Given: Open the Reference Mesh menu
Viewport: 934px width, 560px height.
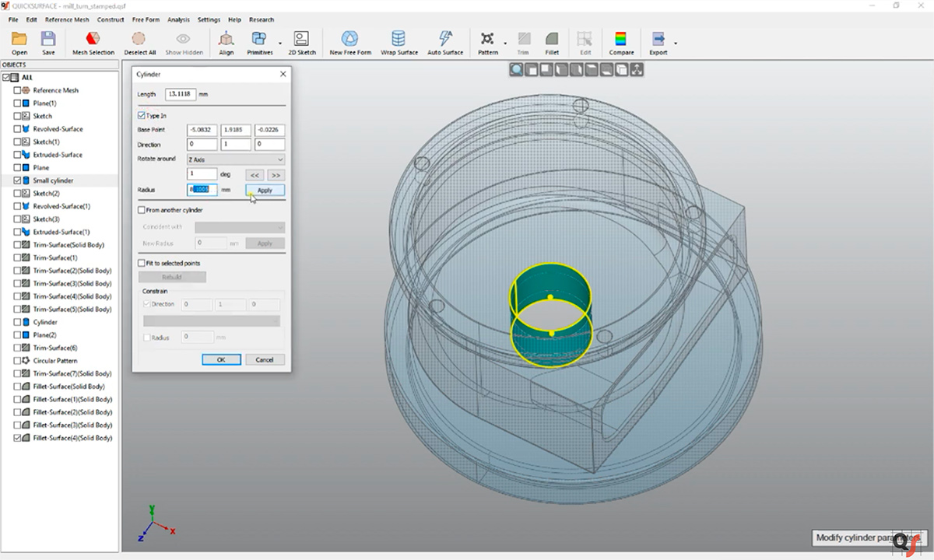Looking at the screenshot, I should (x=67, y=19).
